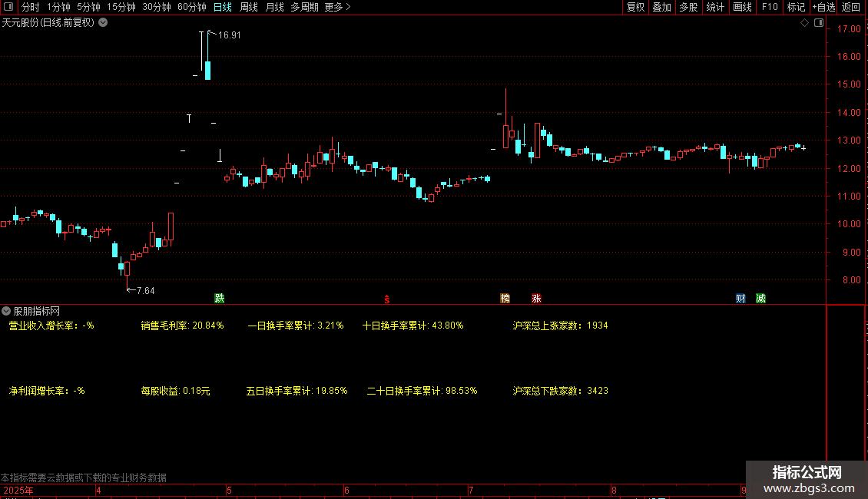Click 每股收益: 0.18元 value

tap(175, 391)
